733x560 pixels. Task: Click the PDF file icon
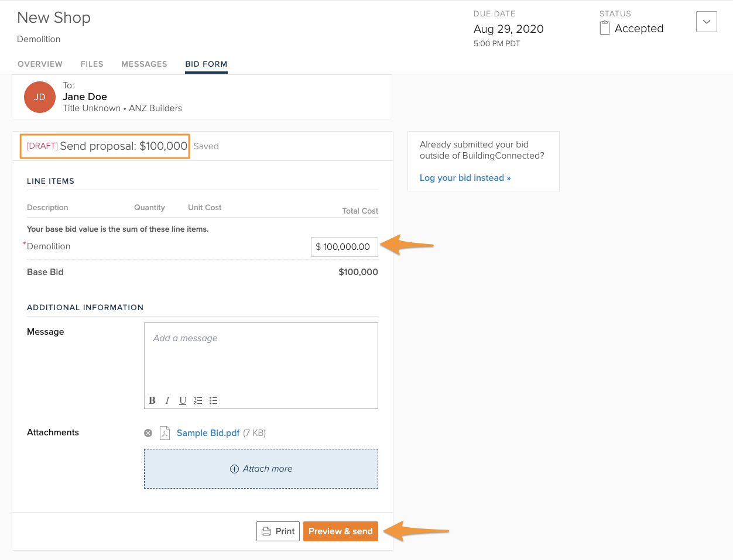[x=165, y=433]
